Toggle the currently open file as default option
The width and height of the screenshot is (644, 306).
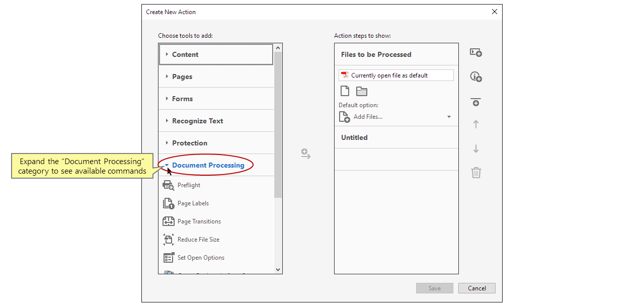[395, 74]
